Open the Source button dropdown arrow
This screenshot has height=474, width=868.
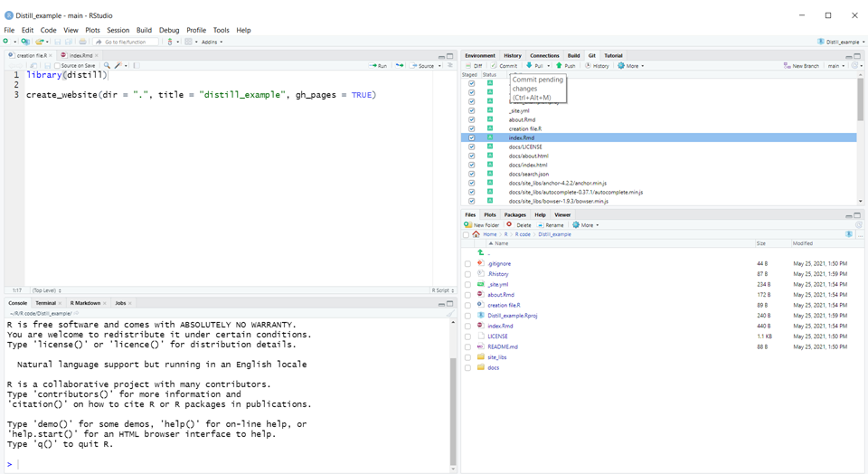pos(439,66)
